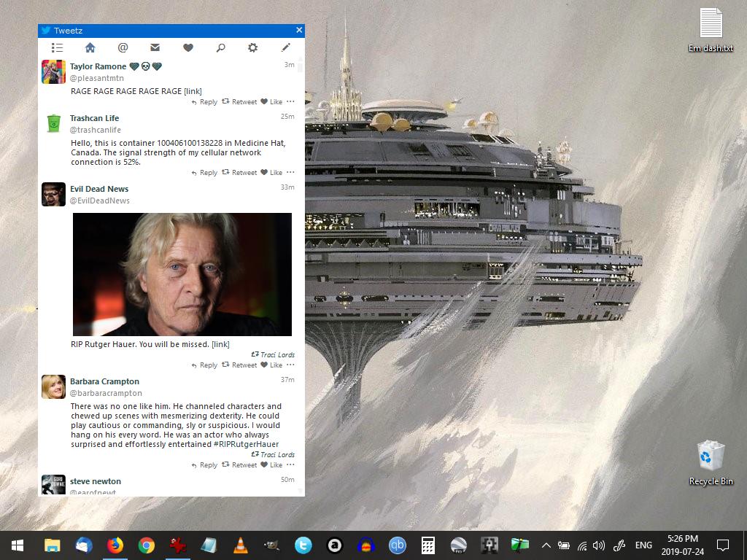This screenshot has height=560, width=747.
Task: Open Taylor Ramone's profile name
Action: pos(98,66)
